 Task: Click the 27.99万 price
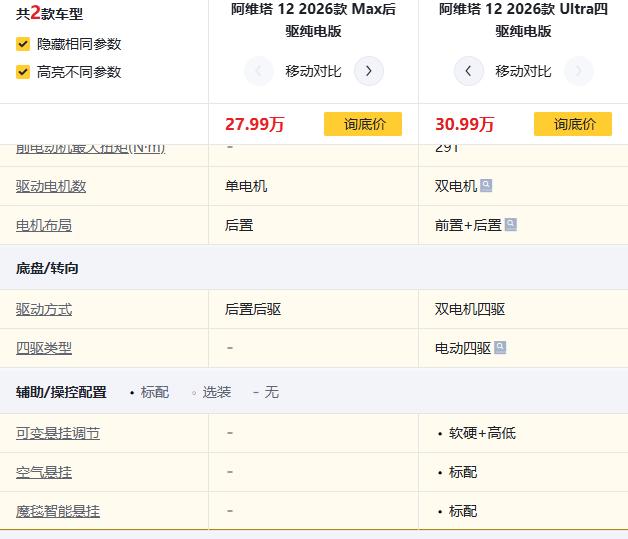[x=254, y=124]
